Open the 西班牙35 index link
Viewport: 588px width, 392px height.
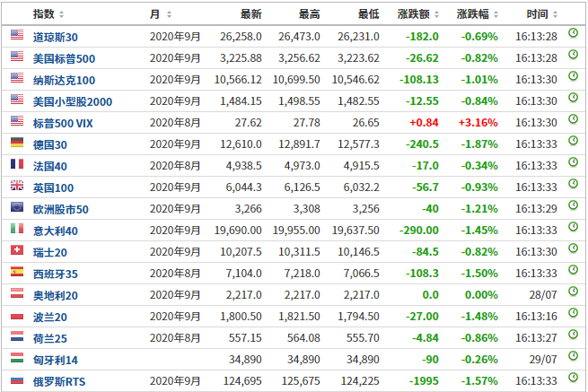[56, 274]
